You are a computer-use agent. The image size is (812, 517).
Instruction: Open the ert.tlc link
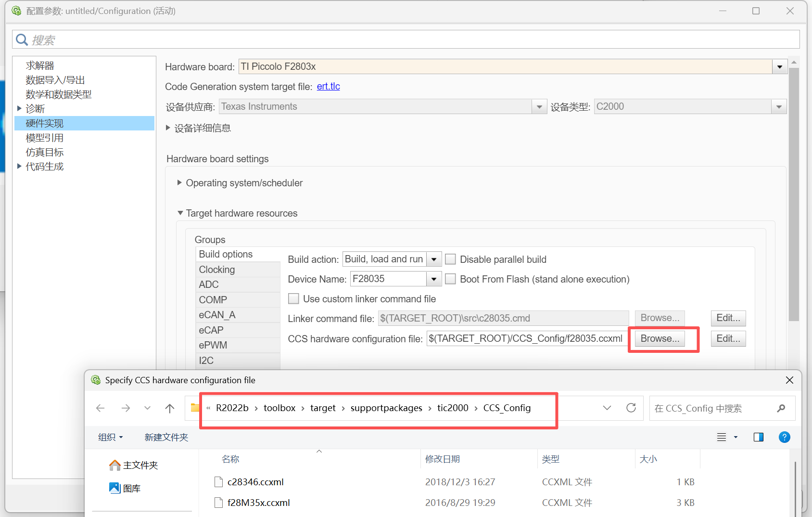[329, 86]
